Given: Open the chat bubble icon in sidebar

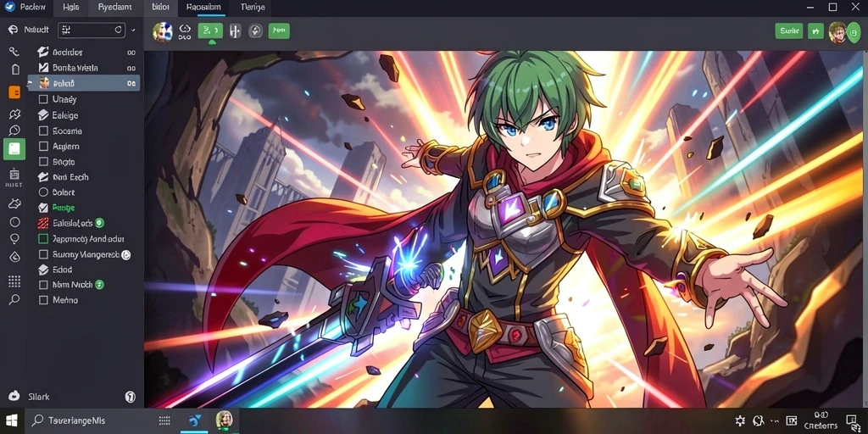Looking at the screenshot, I should tap(14, 131).
